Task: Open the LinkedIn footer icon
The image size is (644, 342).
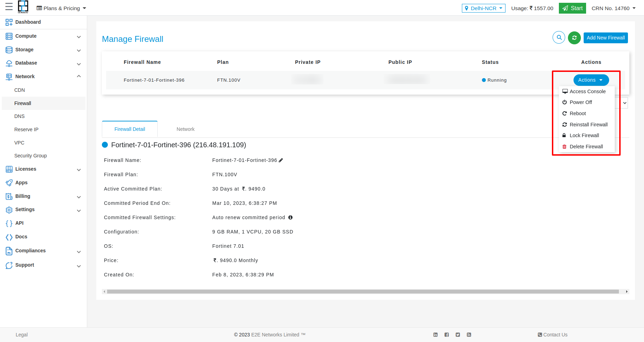Action: (435, 335)
